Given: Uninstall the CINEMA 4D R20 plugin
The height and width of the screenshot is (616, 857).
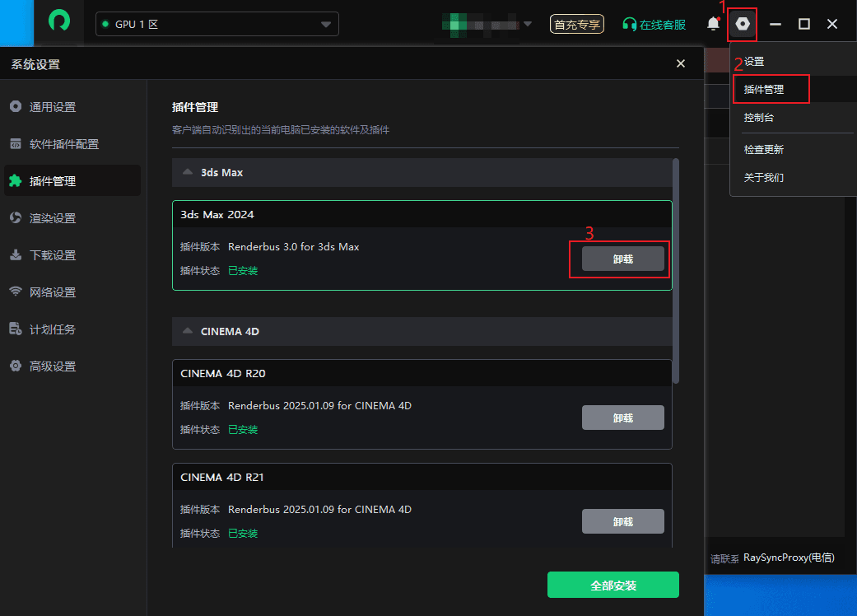Looking at the screenshot, I should click(623, 418).
